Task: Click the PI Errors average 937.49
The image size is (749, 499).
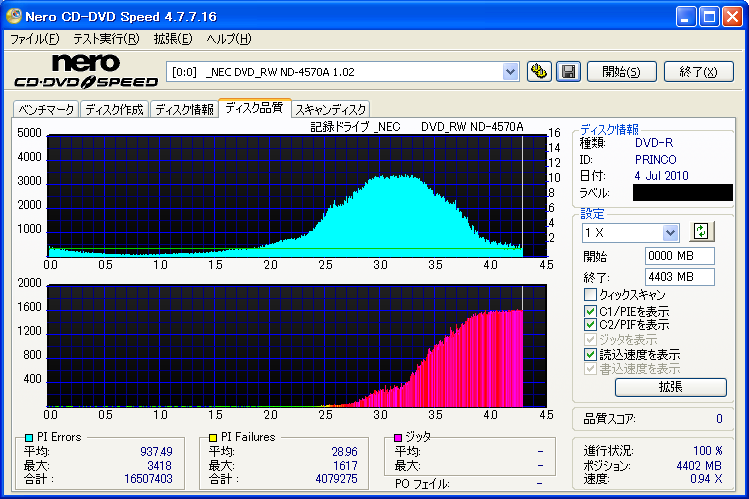Action: [x=156, y=451]
